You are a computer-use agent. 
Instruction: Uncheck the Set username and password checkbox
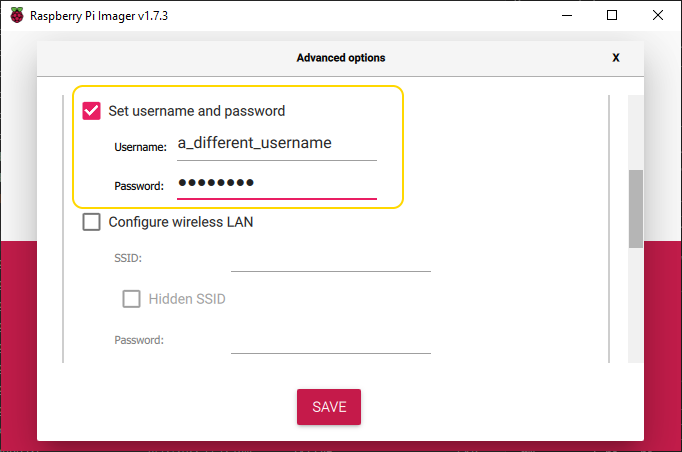tap(92, 111)
